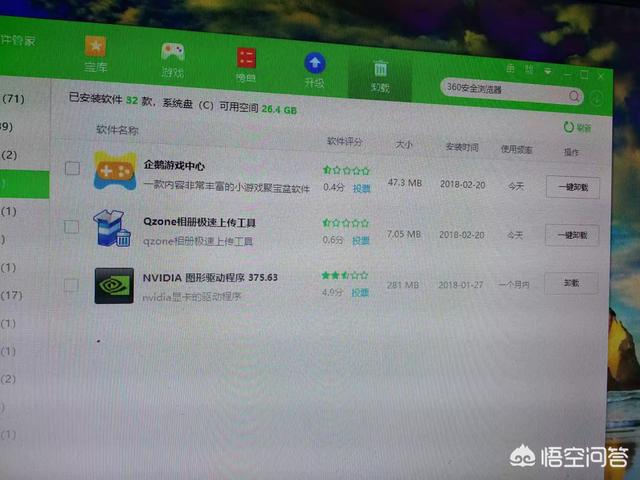Tick the checkbox for NVIDIA 图形驱动程序
Screen dimensions: 640x480
[71, 285]
